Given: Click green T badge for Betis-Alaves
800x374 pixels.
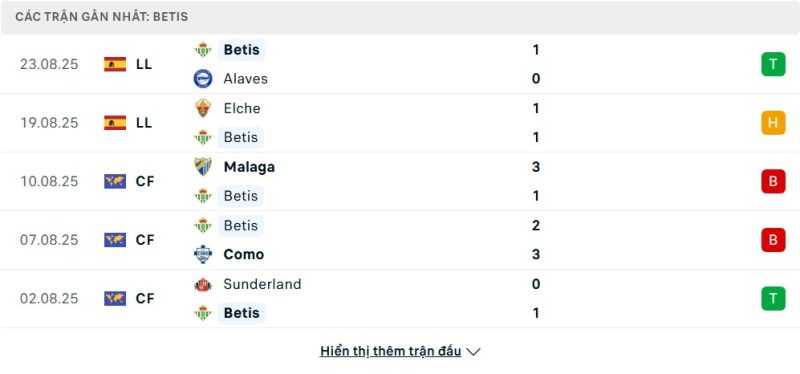Looking at the screenshot, I should point(773,64).
